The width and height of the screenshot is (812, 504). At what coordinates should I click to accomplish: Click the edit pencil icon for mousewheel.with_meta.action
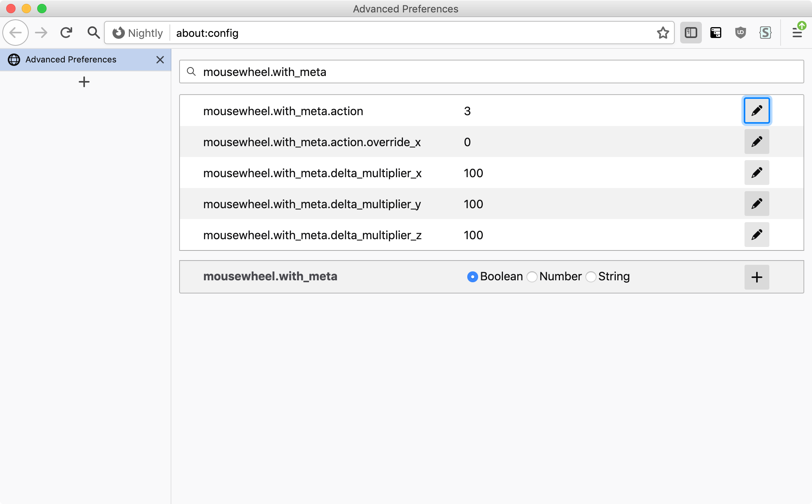point(757,111)
